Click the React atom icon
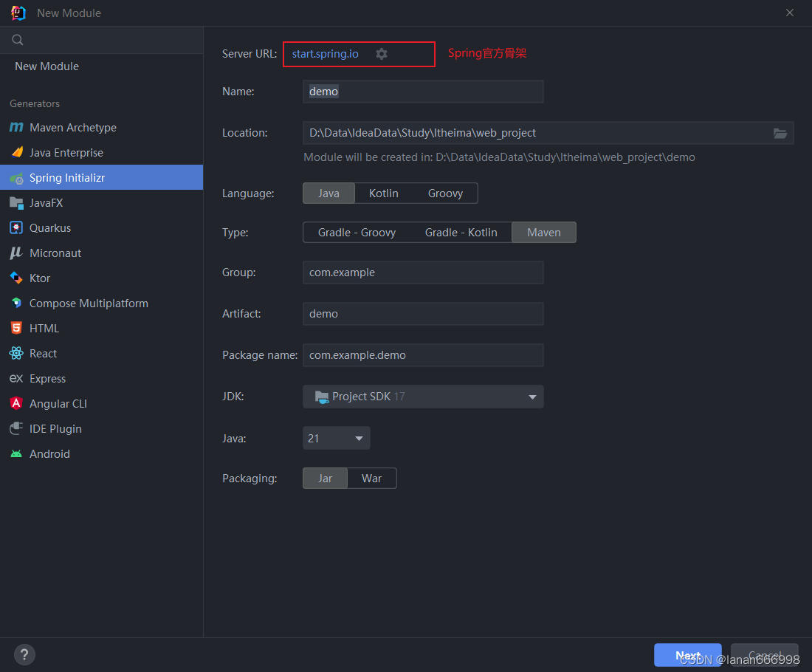 (16, 354)
